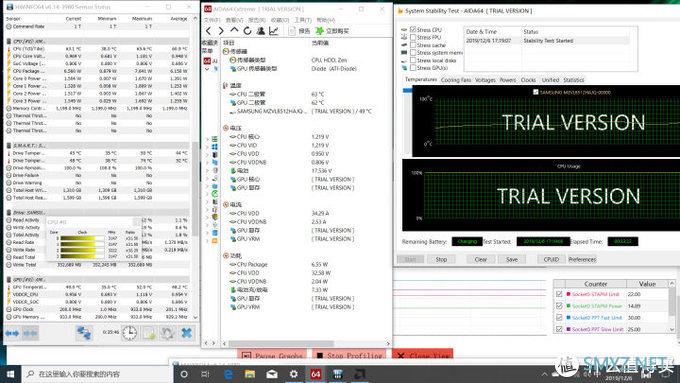Open the Tools (T) menu in AIDA64
This screenshot has height=383, width=680.
[303, 20]
